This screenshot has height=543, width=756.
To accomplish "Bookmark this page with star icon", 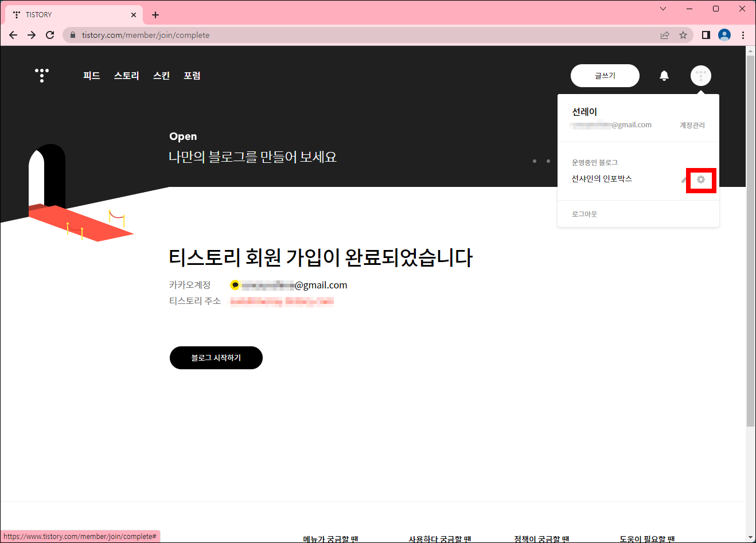I will click(683, 35).
